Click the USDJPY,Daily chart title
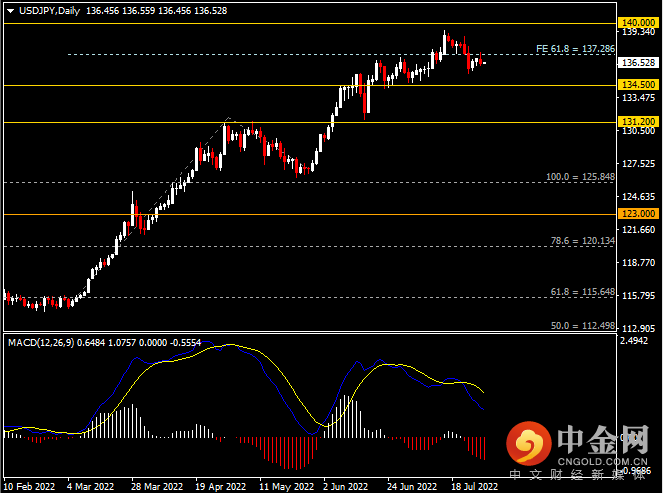Viewport: 663px width, 493px height. (49, 11)
